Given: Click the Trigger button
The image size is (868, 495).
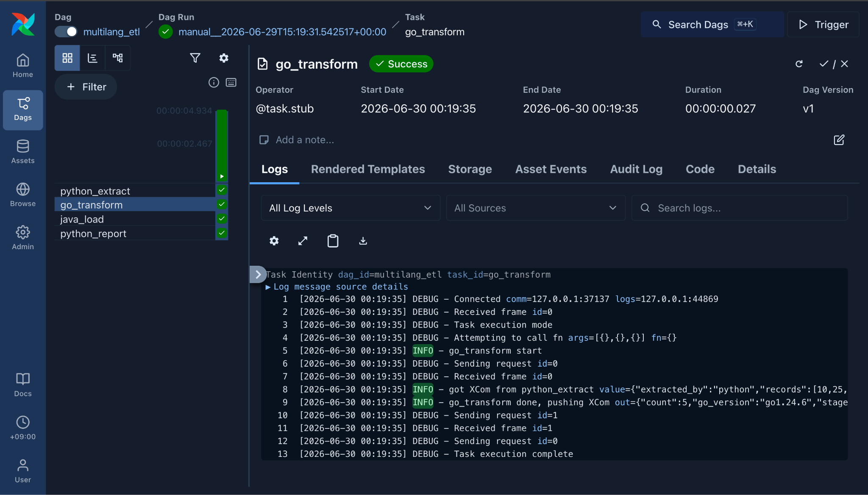Looking at the screenshot, I should click(x=823, y=25).
